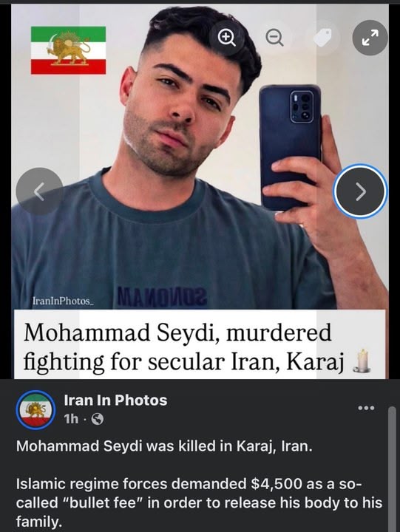Open Iran In Photos profile picture
Image resolution: width=400 pixels, height=532 pixels.
tap(35, 411)
